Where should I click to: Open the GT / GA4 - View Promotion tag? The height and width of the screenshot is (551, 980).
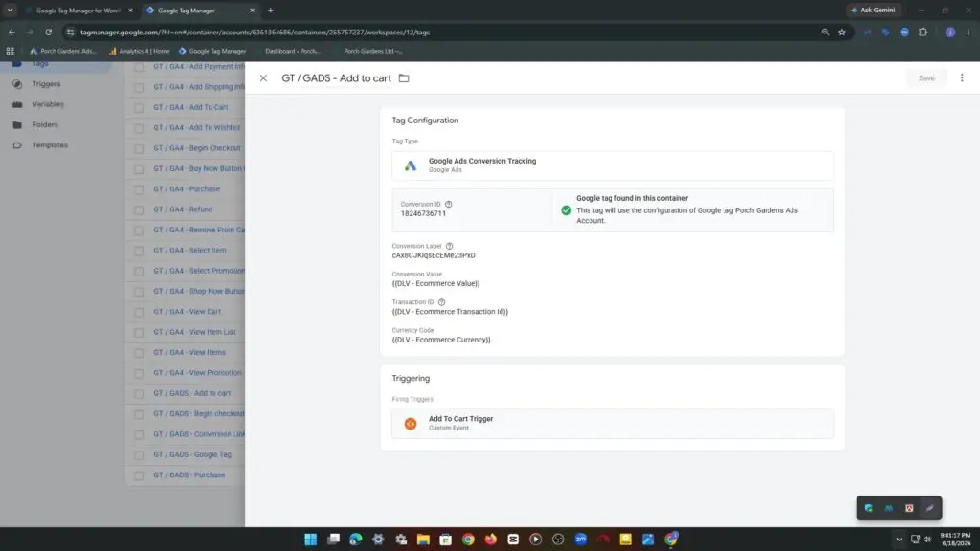coord(197,373)
